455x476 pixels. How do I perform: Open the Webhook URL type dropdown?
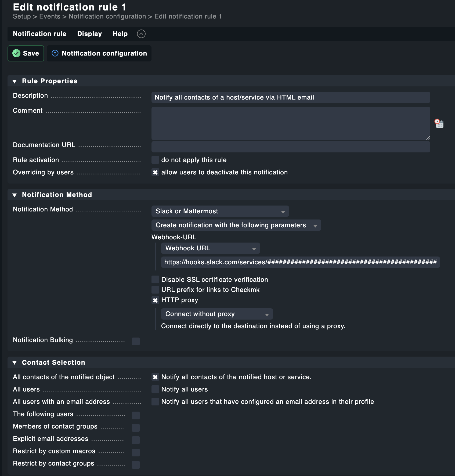coord(210,248)
